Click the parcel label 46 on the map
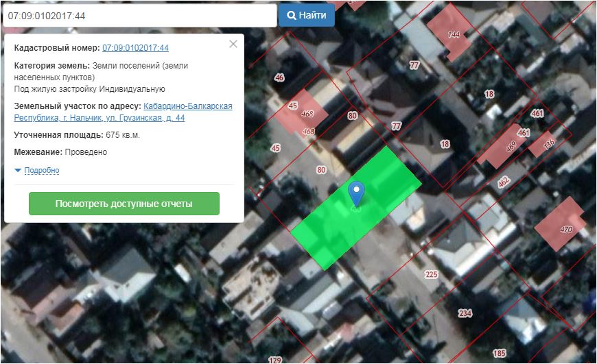 pyautogui.click(x=279, y=78)
